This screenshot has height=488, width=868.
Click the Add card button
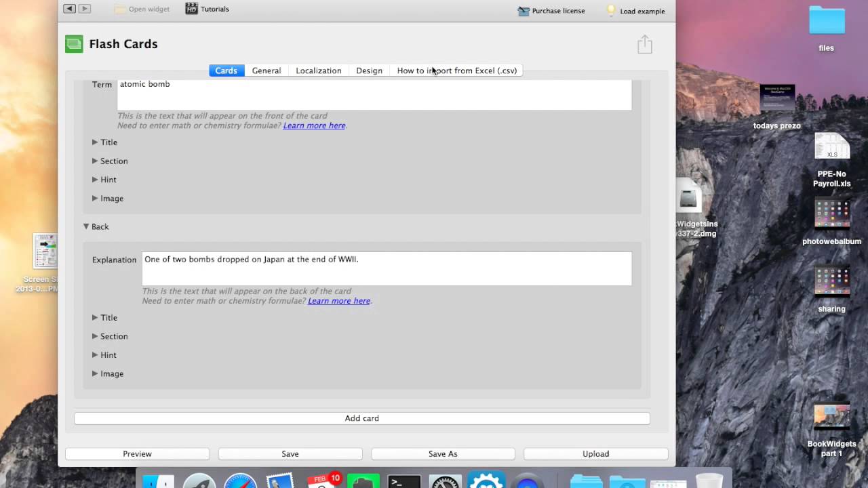[362, 418]
